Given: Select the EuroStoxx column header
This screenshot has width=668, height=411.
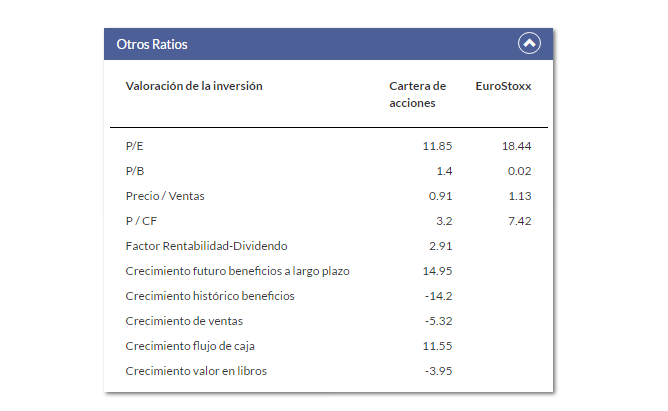Looking at the screenshot, I should click(x=503, y=86).
